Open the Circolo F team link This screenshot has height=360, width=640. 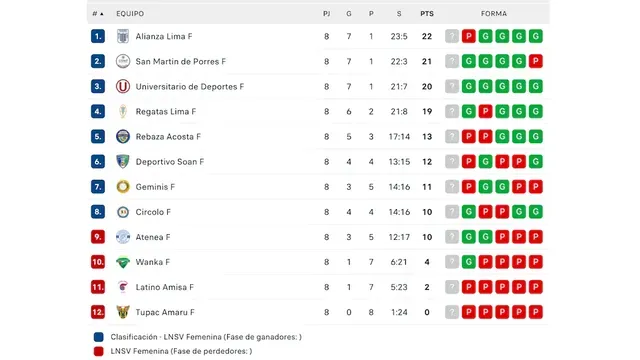coord(153,212)
